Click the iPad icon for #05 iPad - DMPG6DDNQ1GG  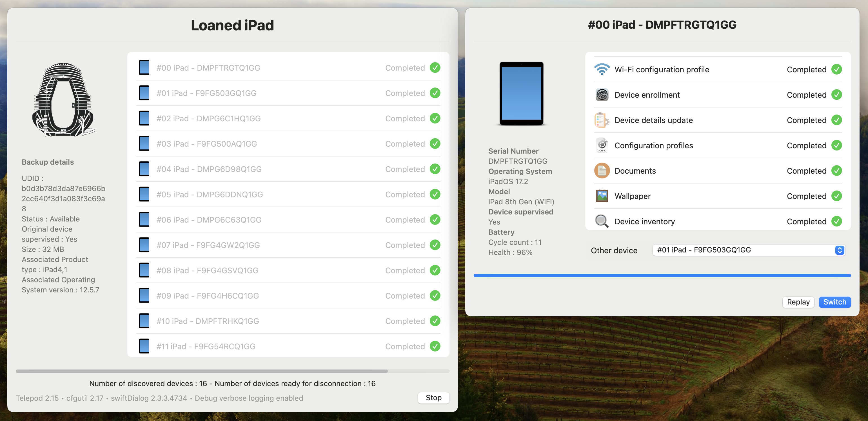click(x=144, y=194)
